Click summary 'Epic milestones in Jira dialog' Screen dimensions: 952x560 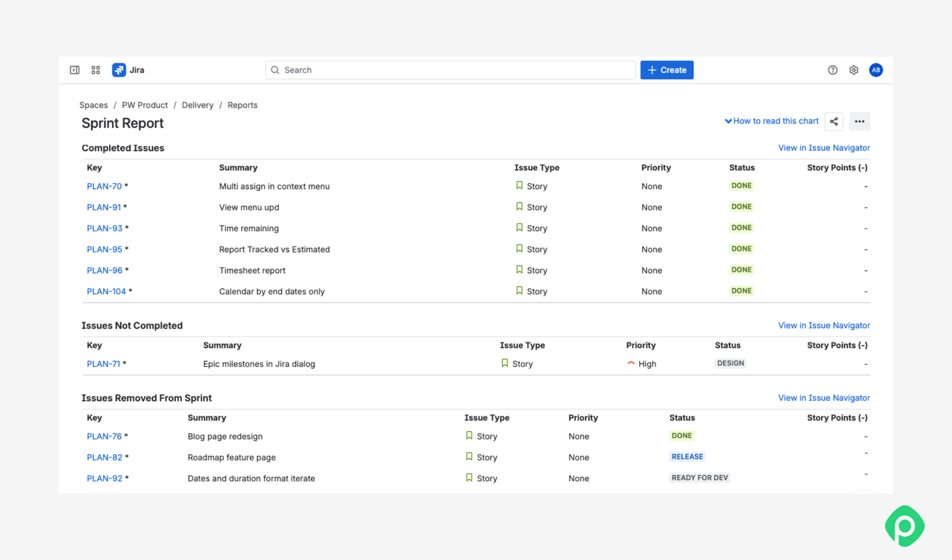[x=259, y=364]
